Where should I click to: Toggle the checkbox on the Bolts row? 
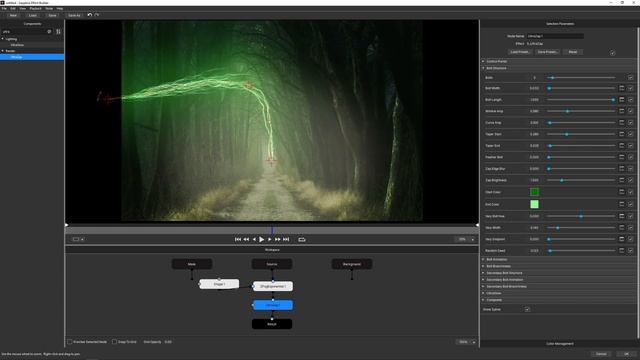click(x=631, y=78)
